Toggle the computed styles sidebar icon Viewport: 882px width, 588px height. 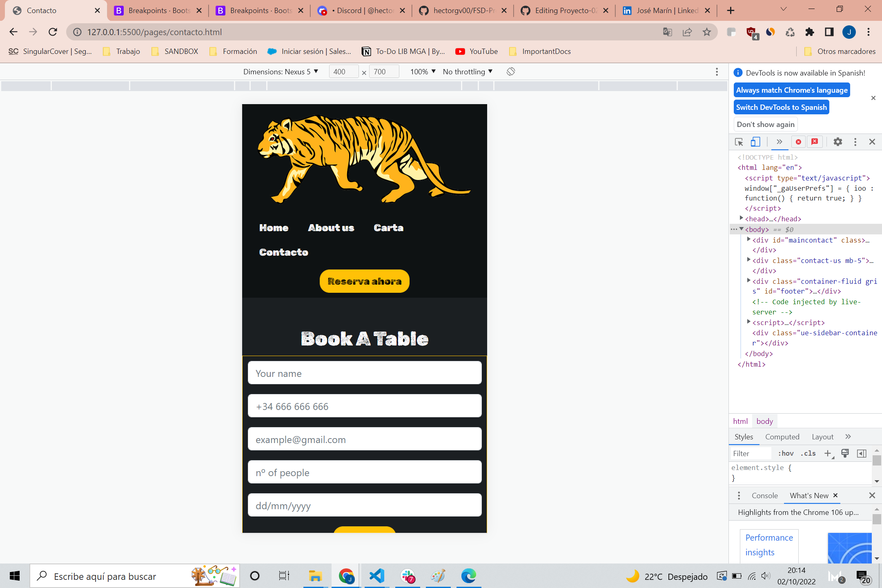862,453
